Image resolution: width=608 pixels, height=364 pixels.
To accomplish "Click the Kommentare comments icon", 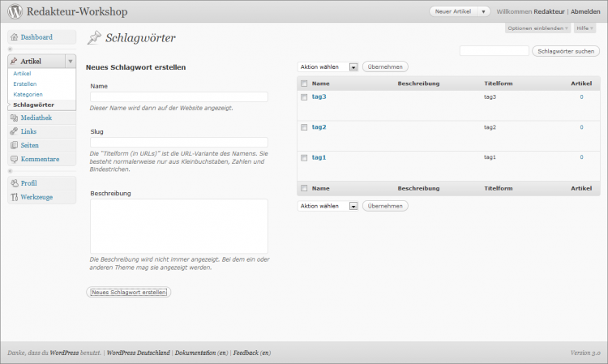I will 14,159.
